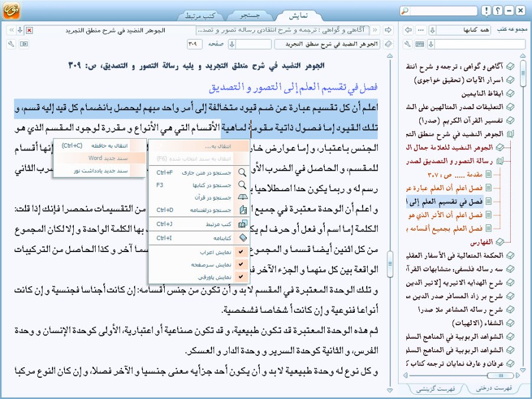
Task: Choose سند جدید یادداشت نور in the submenu
Action: point(100,171)
